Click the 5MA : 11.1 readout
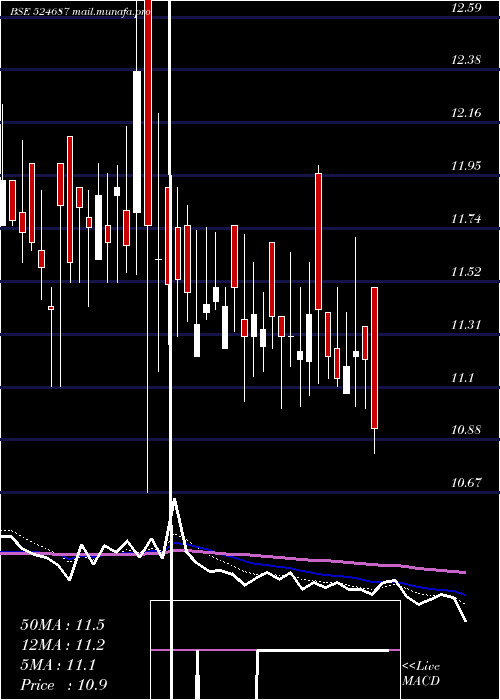 (58, 665)
